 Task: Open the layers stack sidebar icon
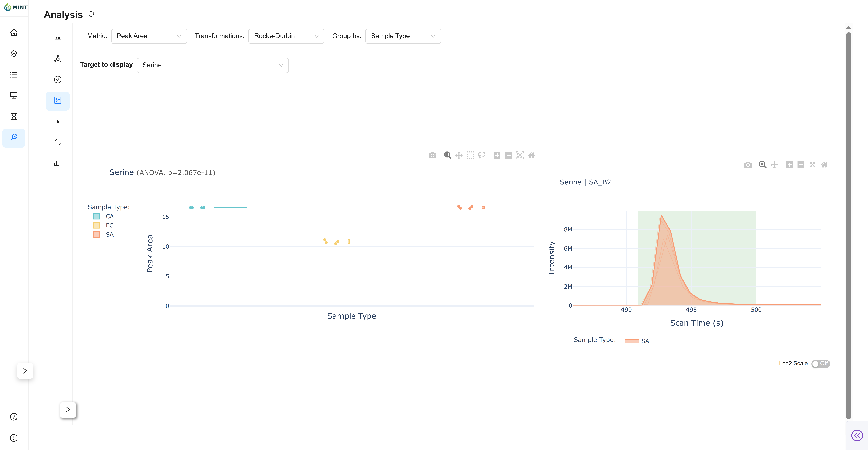14,54
